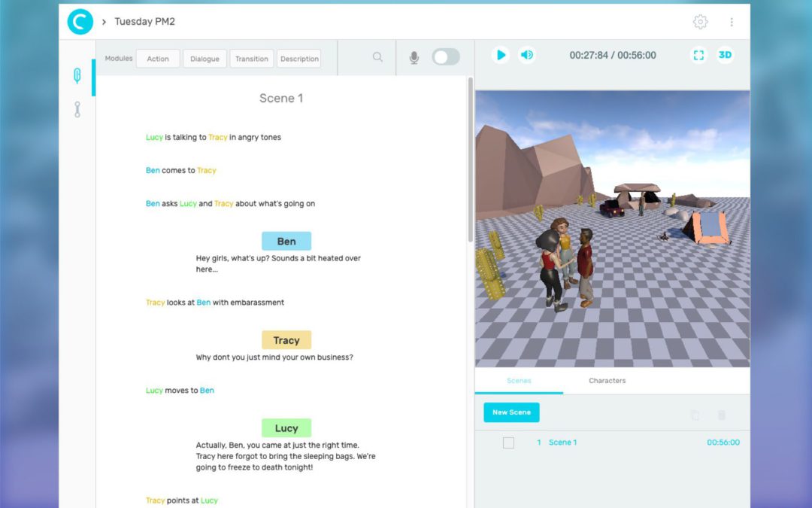Select the Scenes tab
812x508 pixels.
click(519, 381)
